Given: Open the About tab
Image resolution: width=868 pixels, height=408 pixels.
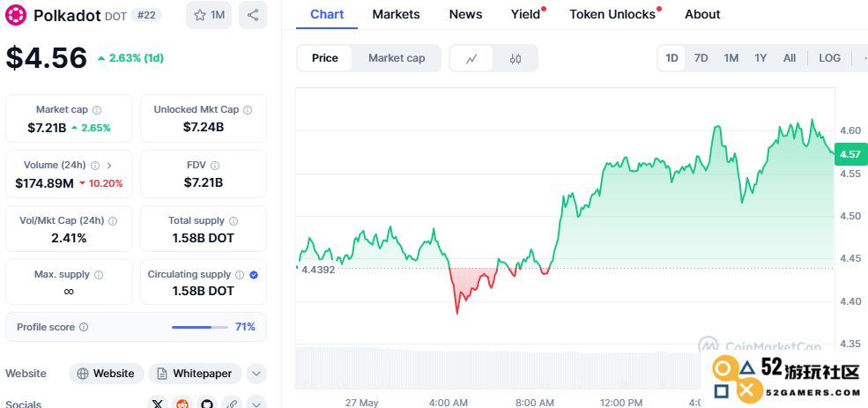Looking at the screenshot, I should tap(702, 14).
